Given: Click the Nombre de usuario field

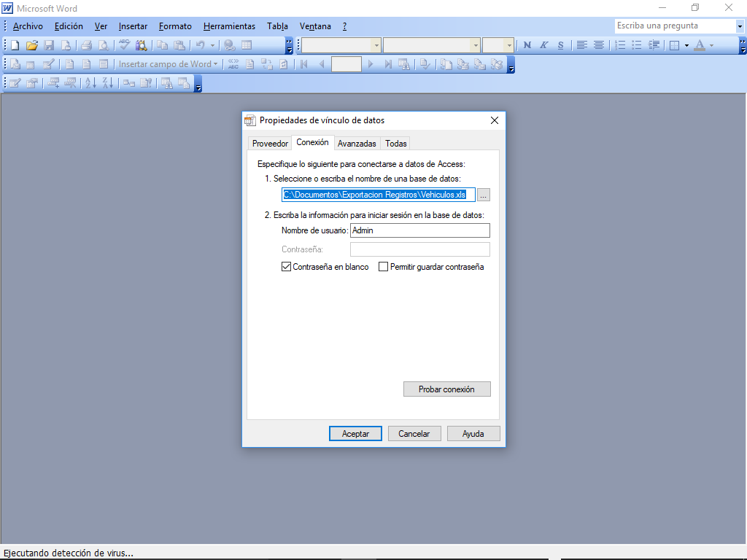Looking at the screenshot, I should (420, 230).
